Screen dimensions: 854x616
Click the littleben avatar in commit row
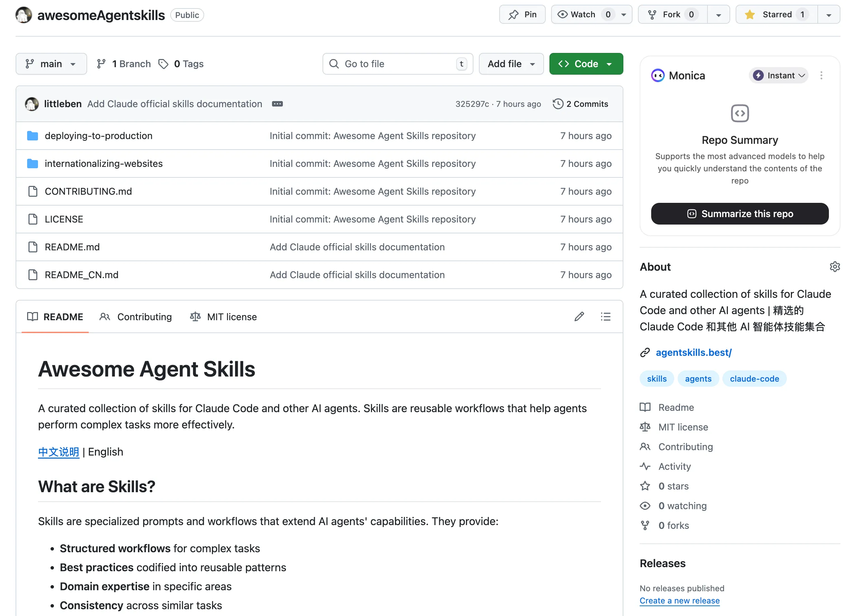(x=32, y=104)
